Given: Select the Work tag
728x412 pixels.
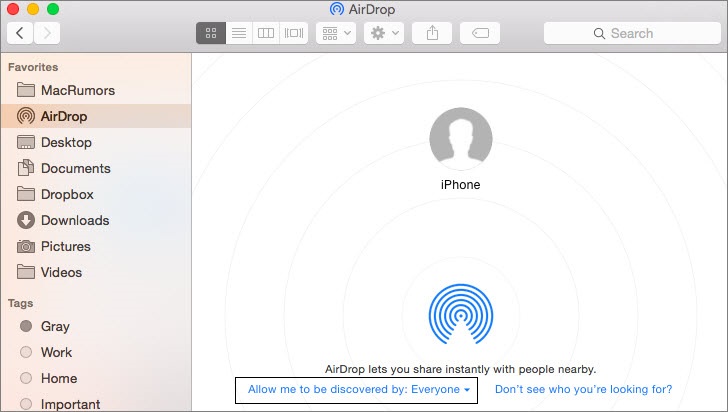Looking at the screenshot, I should click(x=96, y=352).
